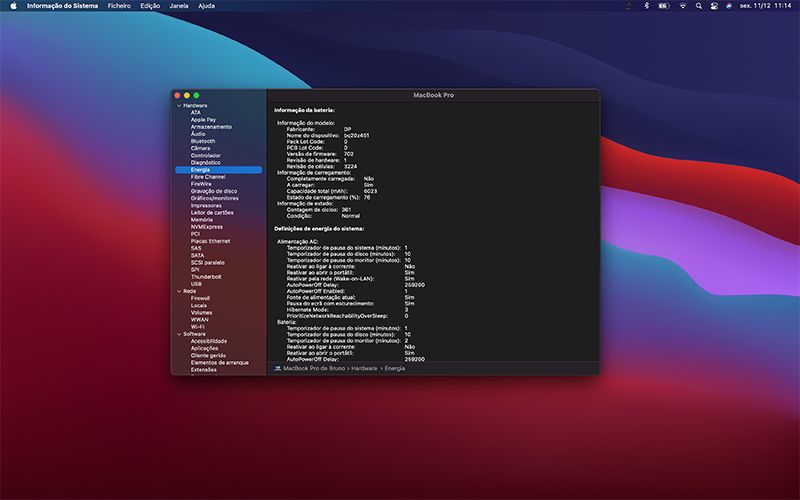Select NVMExpress in the sidebar
This screenshot has width=800, height=500.
(x=207, y=227)
